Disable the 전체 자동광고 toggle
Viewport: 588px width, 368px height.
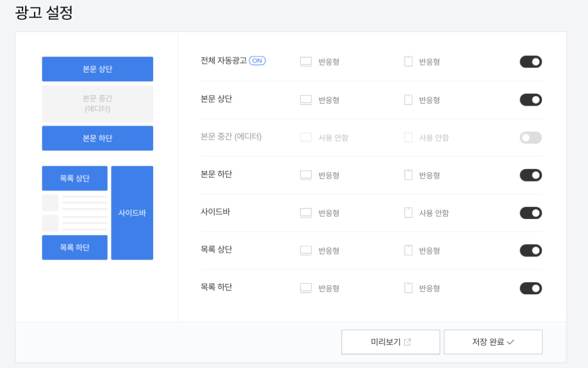pyautogui.click(x=531, y=62)
